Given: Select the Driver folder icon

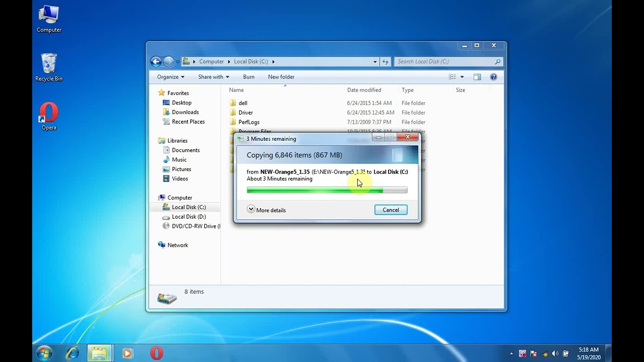Looking at the screenshot, I should [233, 113].
